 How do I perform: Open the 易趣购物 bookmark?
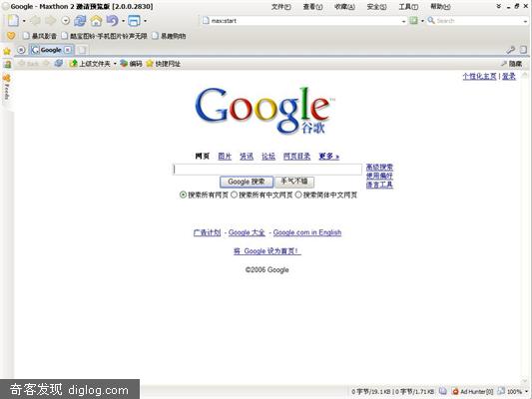(169, 36)
